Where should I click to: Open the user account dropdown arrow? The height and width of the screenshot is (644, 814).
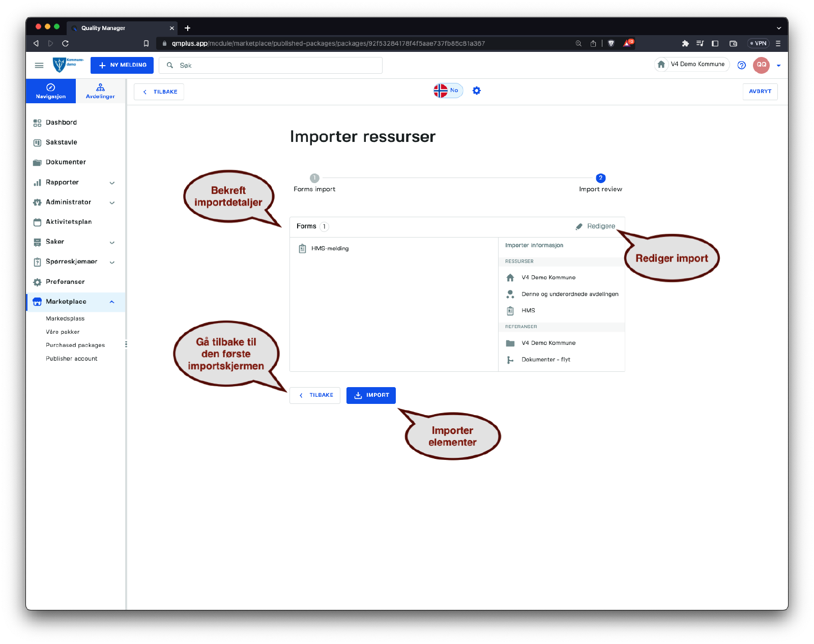778,66
